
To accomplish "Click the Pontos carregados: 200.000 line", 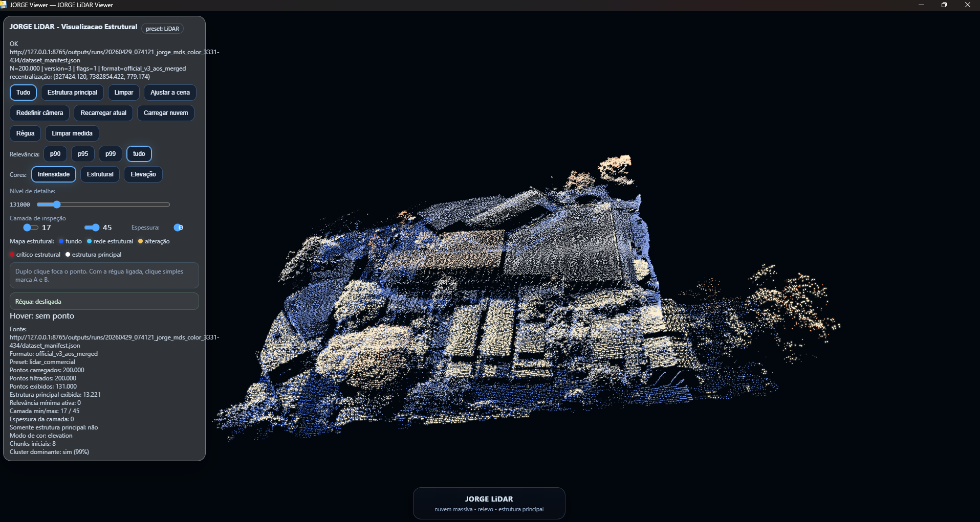I will pyautogui.click(x=47, y=370).
